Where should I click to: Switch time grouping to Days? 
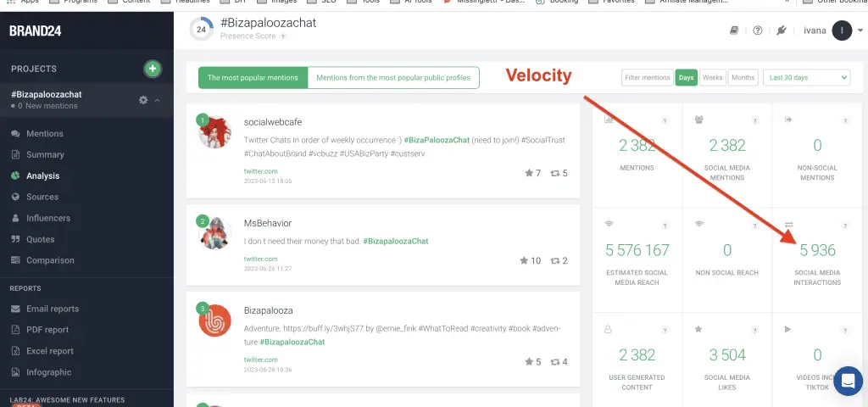coord(686,77)
